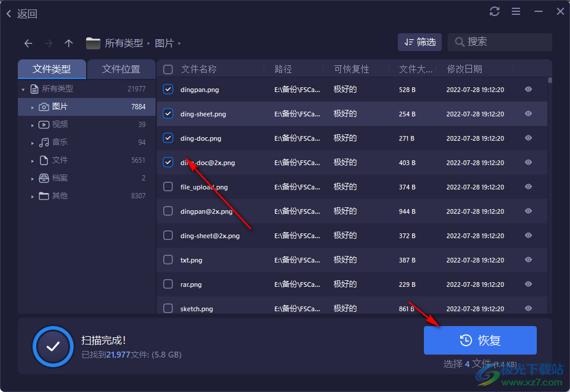Preview sketch.png using its eye icon

[x=528, y=308]
